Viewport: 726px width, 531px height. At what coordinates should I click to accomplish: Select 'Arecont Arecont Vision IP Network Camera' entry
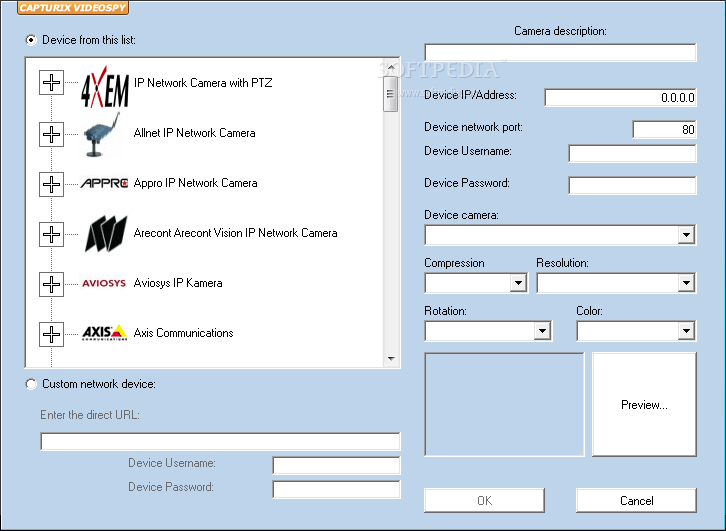tap(235, 233)
